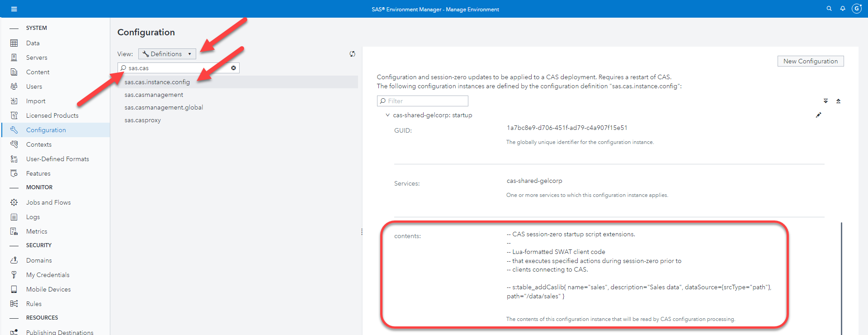This screenshot has height=335, width=868.
Task: Collapse the SECURITY sidebar group
Action: (14, 245)
